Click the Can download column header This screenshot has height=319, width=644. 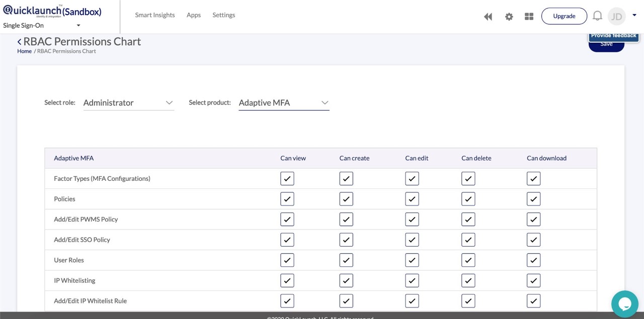click(x=546, y=158)
